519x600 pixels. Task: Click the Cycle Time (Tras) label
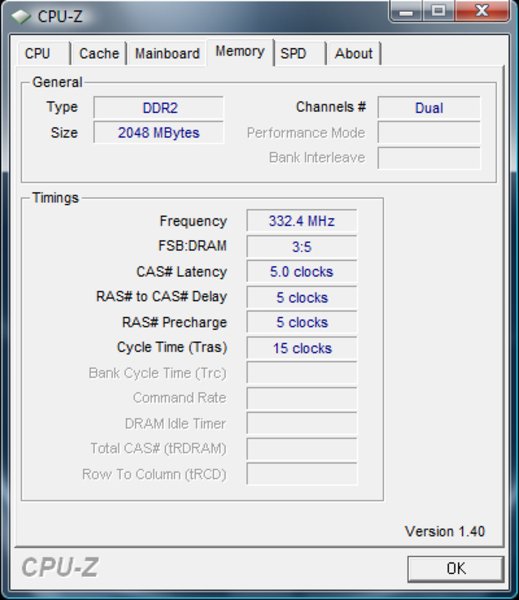172,347
